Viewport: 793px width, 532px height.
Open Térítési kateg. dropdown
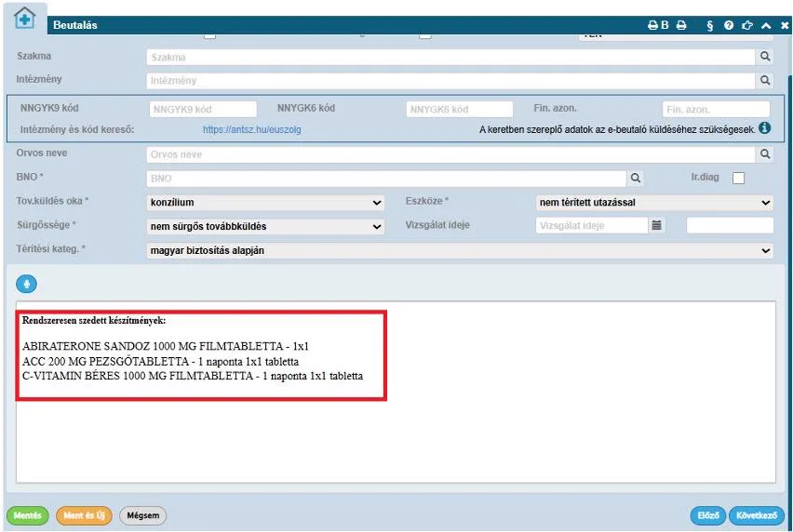click(460, 250)
